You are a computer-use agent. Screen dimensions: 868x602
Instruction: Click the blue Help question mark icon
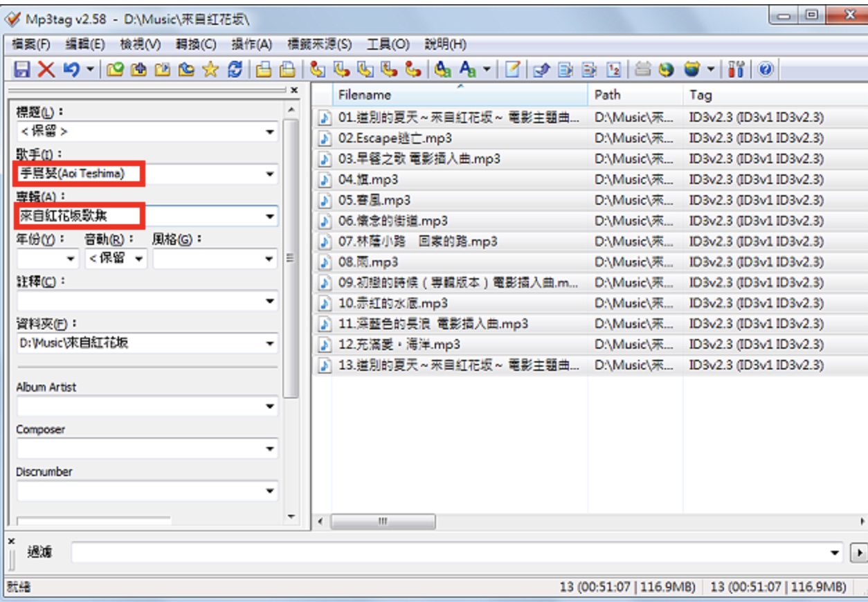[766, 69]
